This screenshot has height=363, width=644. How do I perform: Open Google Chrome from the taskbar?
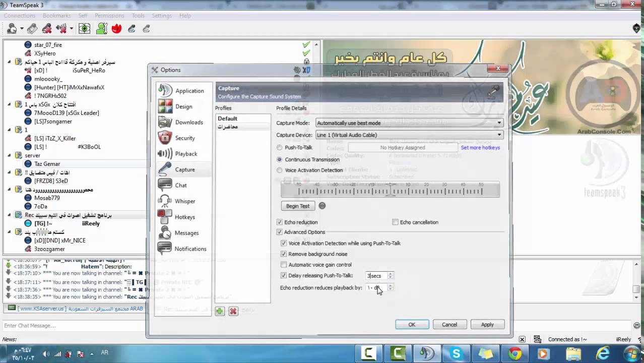pos(514,353)
